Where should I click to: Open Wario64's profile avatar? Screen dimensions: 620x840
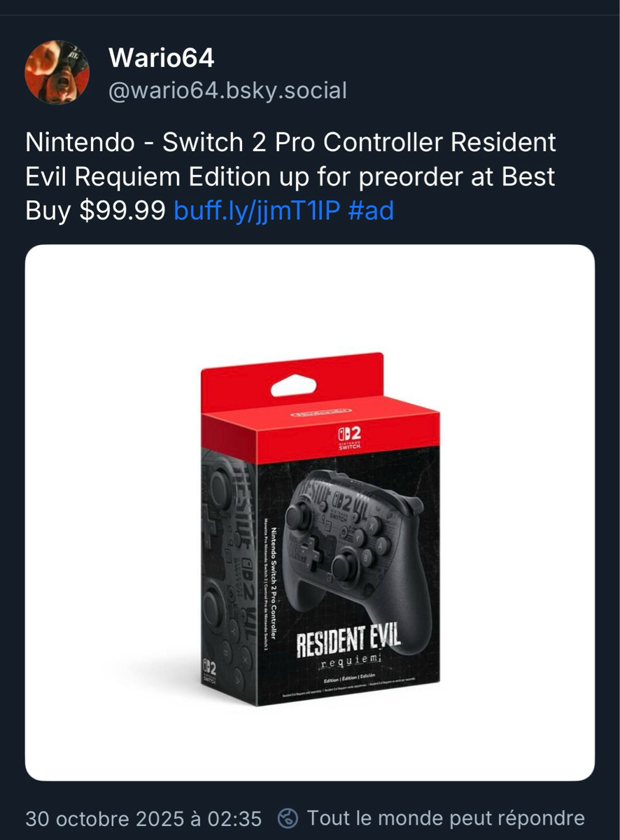pyautogui.click(x=57, y=72)
